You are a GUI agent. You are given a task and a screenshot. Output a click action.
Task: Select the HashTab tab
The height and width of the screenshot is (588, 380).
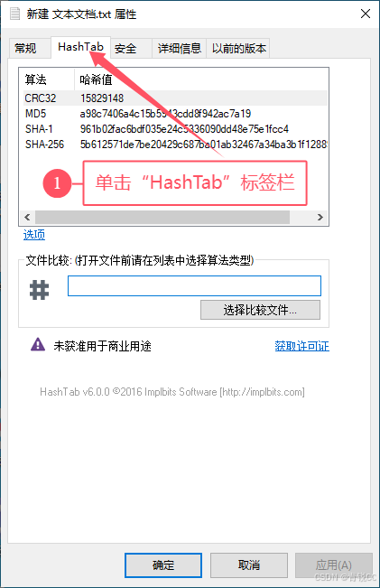pos(80,47)
